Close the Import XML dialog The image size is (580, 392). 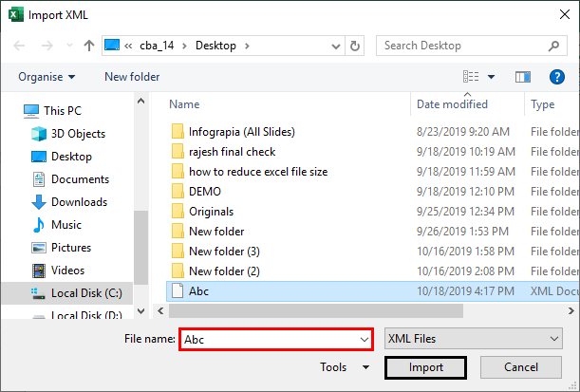pyautogui.click(x=565, y=15)
